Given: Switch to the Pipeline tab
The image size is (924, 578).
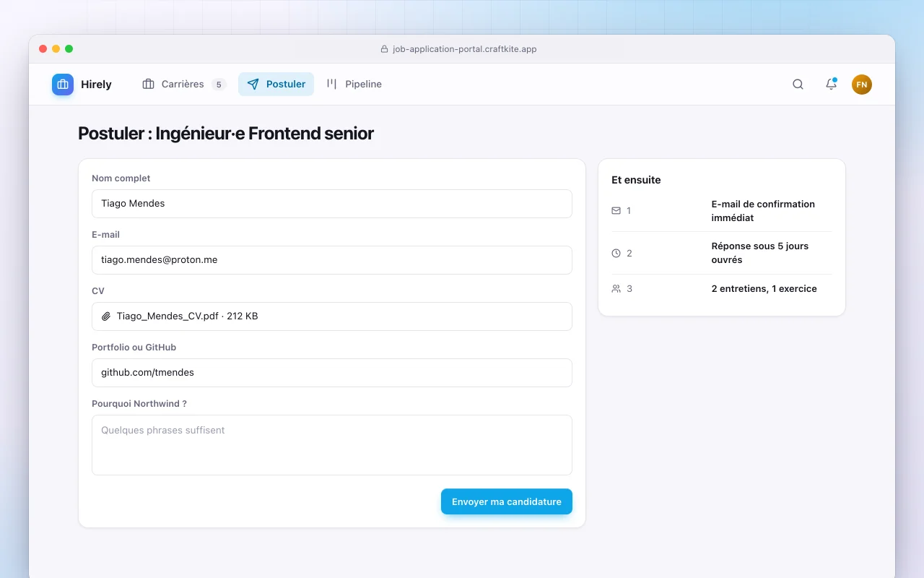Looking at the screenshot, I should click(354, 85).
